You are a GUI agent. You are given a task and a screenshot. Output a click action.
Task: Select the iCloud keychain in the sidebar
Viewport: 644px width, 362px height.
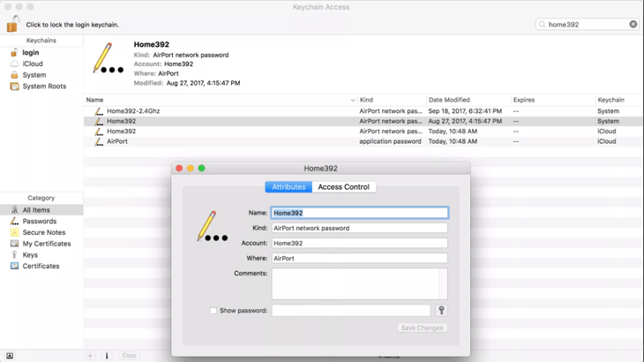pos(32,64)
